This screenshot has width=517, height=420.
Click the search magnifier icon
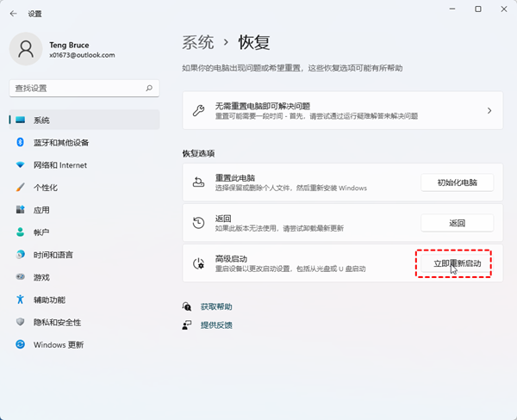149,88
